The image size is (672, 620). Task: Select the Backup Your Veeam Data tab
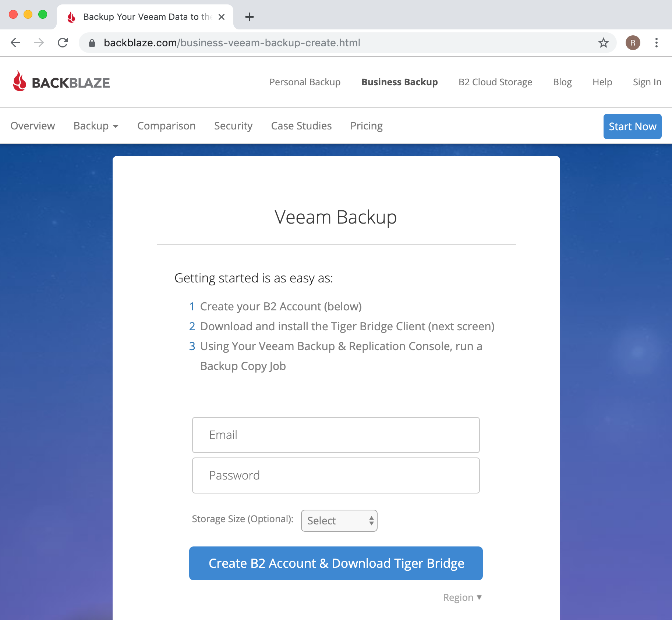point(145,17)
